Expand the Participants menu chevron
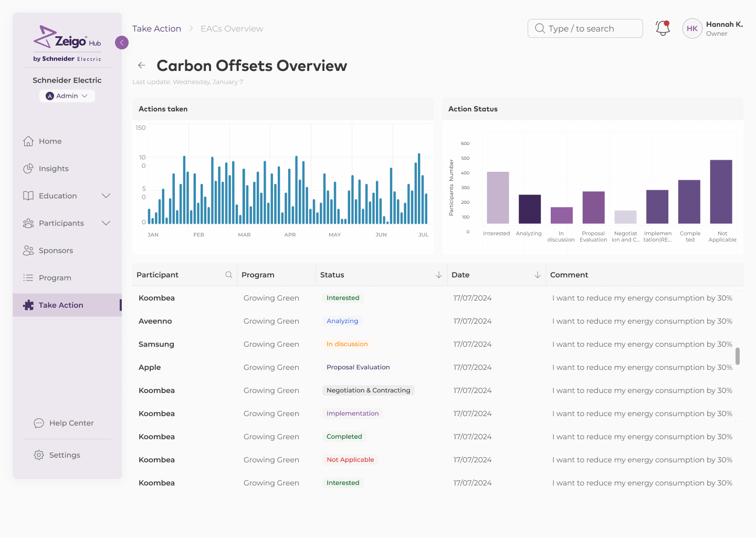Viewport: 756px width, 538px height. pyautogui.click(x=106, y=223)
